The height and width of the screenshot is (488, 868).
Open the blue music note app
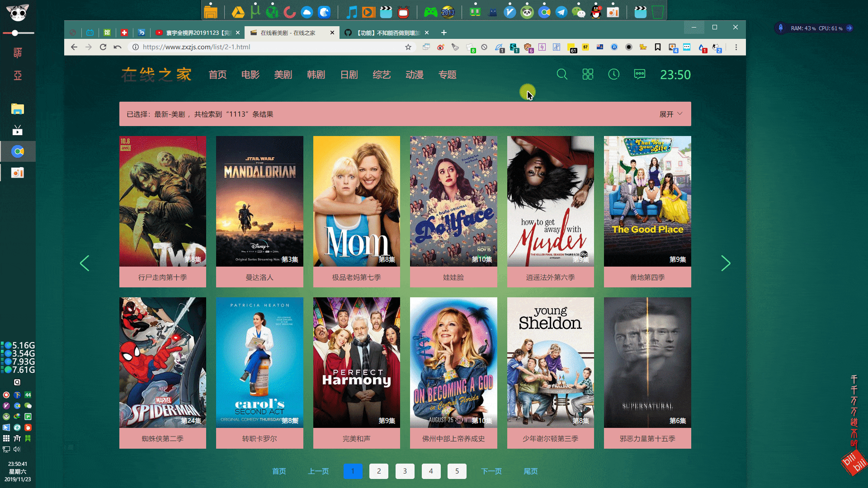tap(352, 12)
